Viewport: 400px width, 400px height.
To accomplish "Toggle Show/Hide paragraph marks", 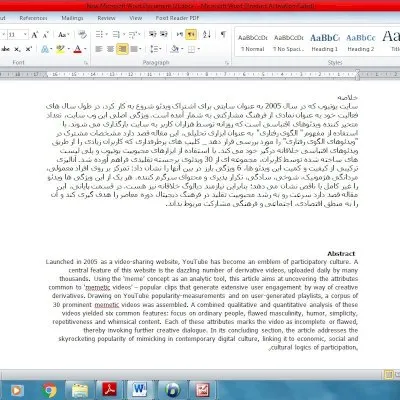I will [223, 34].
